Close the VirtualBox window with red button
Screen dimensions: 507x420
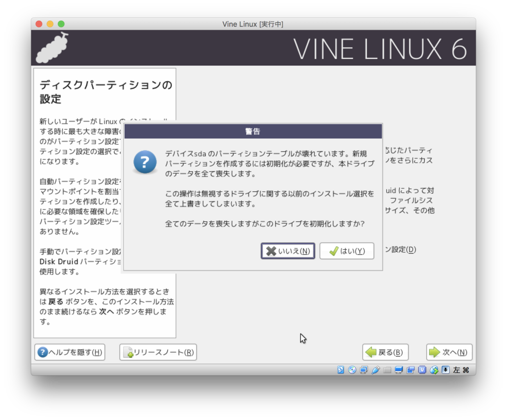click(39, 24)
